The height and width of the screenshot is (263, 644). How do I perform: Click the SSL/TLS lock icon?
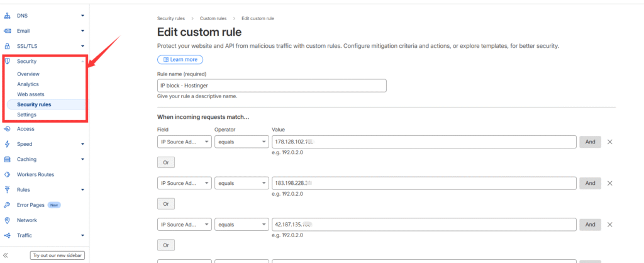click(8, 46)
